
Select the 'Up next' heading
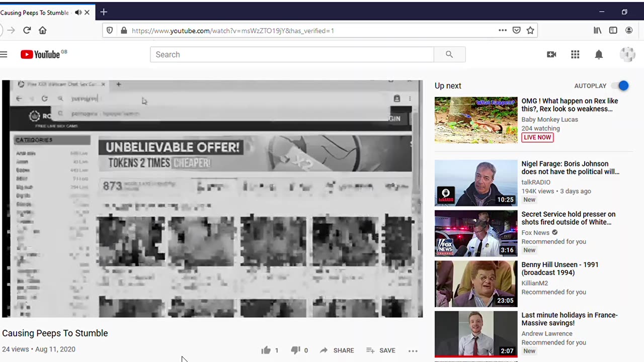pyautogui.click(x=448, y=86)
